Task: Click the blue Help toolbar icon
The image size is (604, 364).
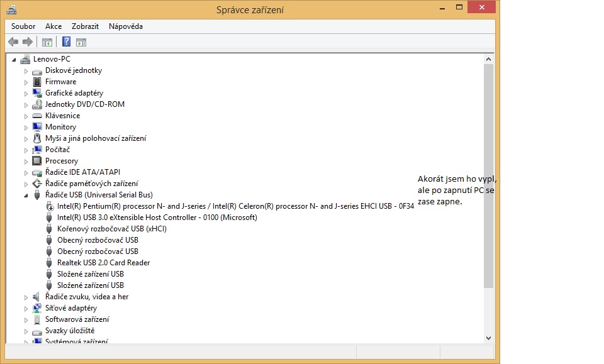Action: [66, 41]
